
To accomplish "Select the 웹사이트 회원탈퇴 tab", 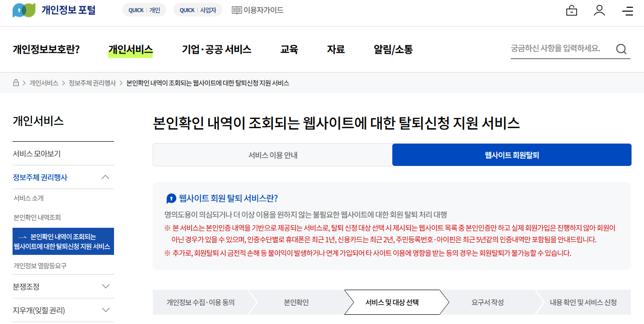I will pos(512,154).
